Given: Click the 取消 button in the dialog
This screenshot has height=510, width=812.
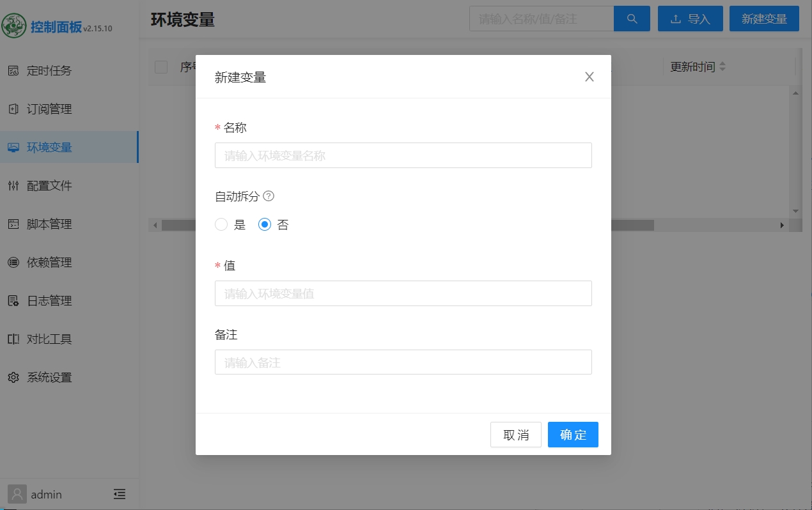Looking at the screenshot, I should [515, 435].
